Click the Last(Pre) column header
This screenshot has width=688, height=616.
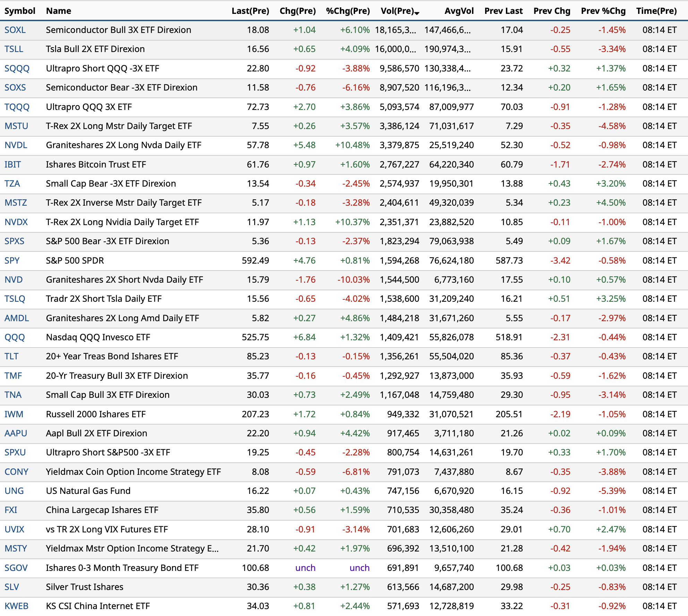pos(250,11)
